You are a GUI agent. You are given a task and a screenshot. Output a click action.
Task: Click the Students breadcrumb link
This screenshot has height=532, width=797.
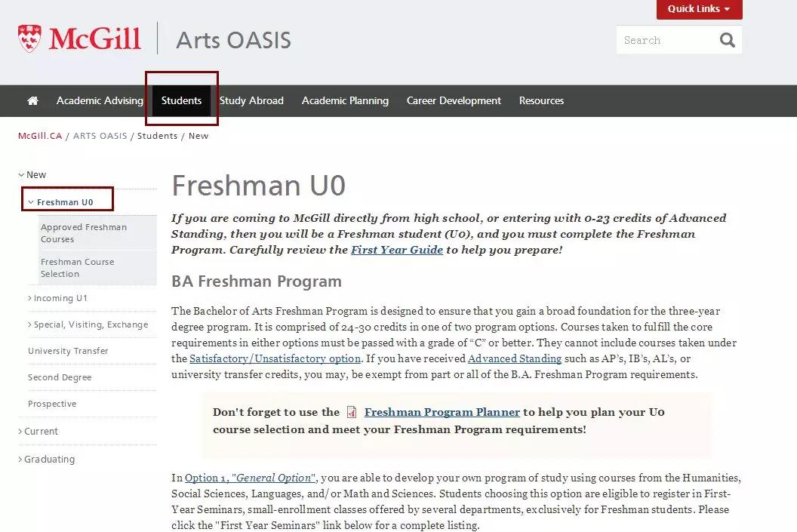coord(158,136)
